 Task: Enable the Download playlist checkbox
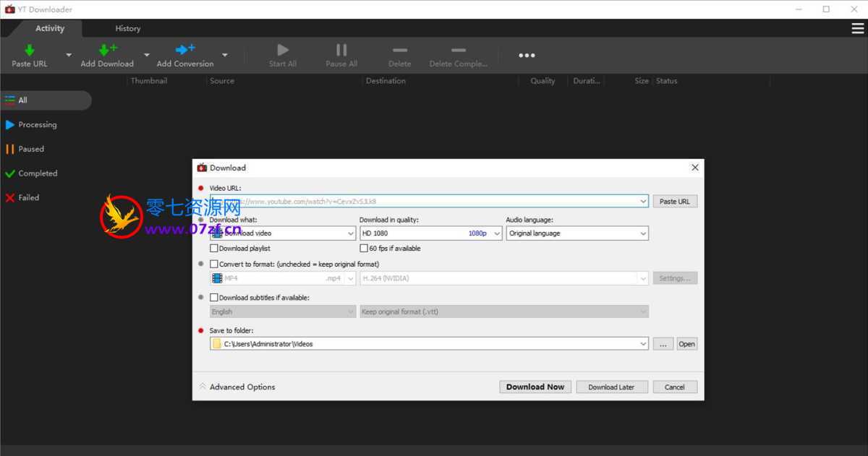click(214, 249)
